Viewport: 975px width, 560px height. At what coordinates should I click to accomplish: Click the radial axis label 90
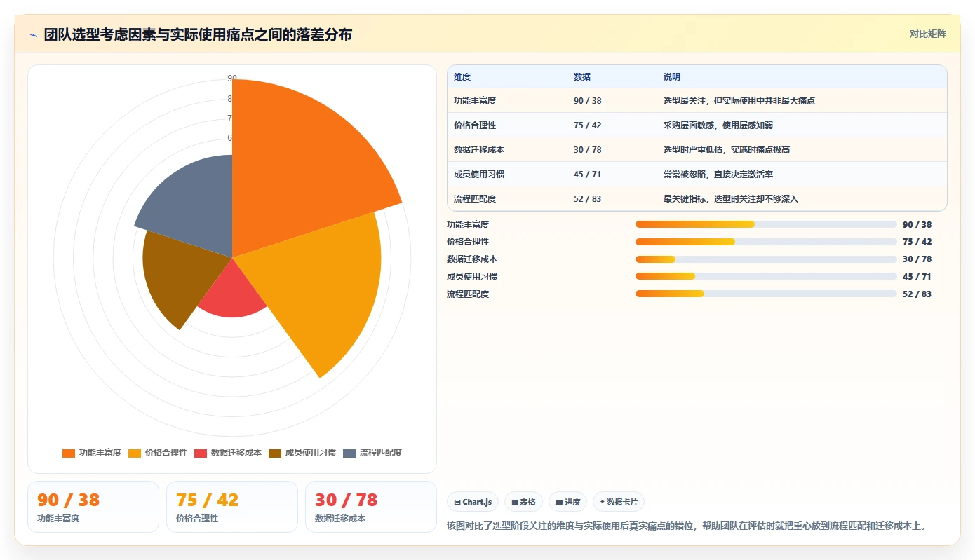click(x=232, y=78)
